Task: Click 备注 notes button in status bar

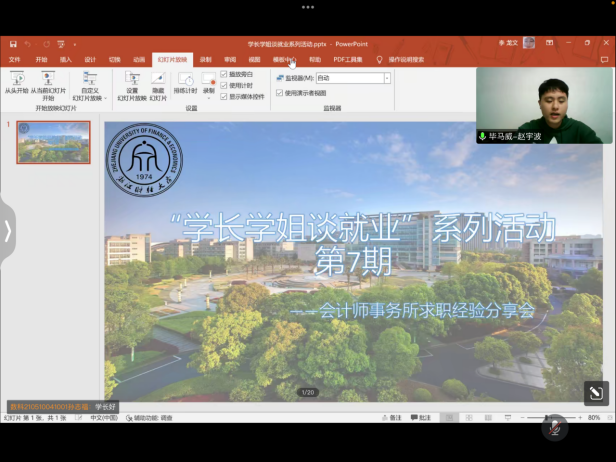Action: [395, 418]
